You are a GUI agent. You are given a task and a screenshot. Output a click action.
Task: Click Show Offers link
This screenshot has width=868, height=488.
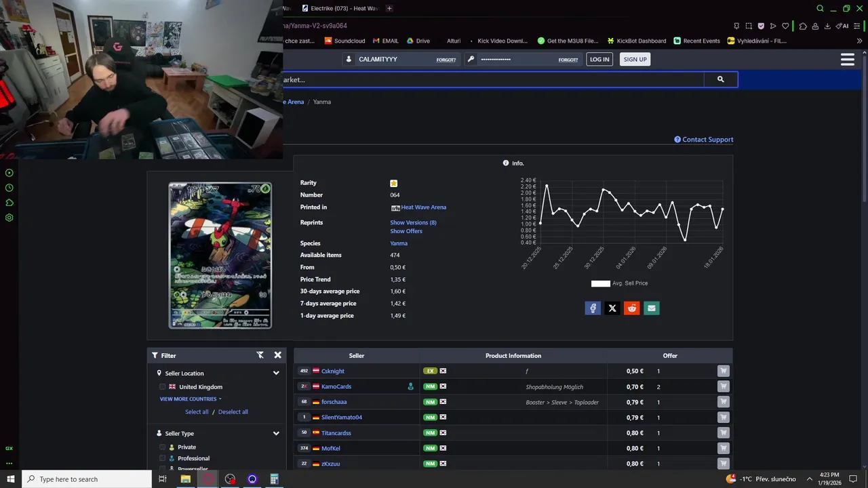[406, 231]
